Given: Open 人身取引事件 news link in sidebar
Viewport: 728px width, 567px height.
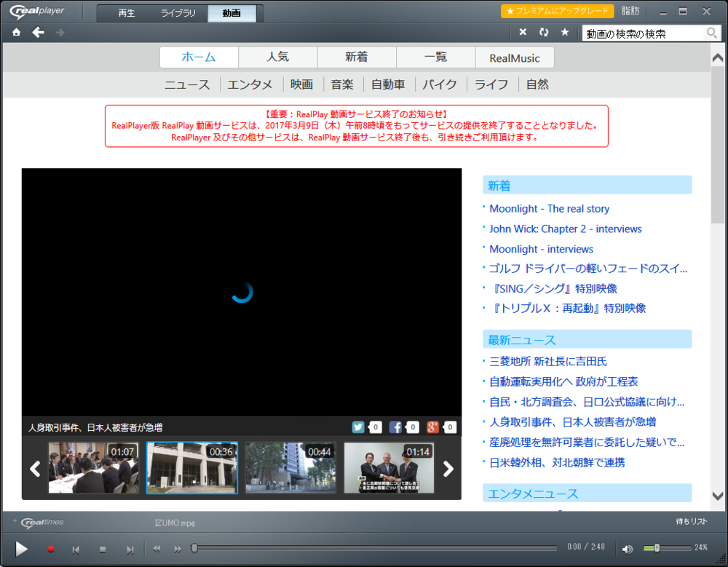Looking at the screenshot, I should tap(572, 422).
